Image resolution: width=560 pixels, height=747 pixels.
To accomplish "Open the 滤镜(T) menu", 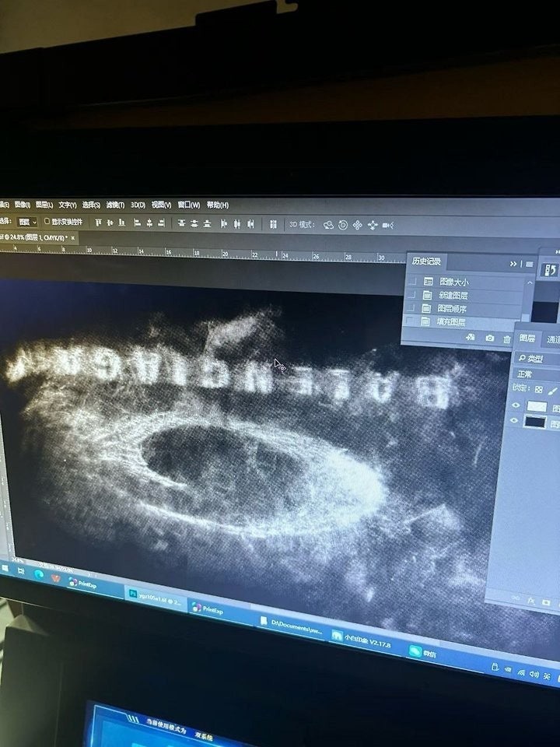I will coord(115,205).
